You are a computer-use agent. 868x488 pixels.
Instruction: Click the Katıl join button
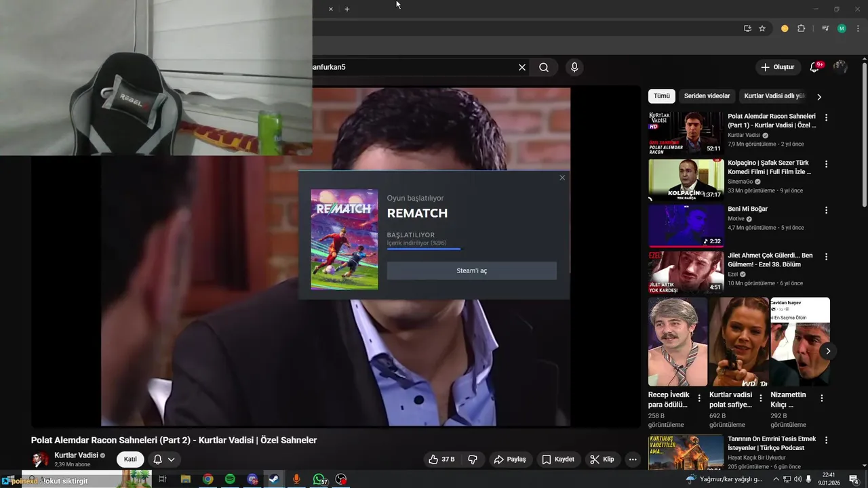(x=130, y=460)
